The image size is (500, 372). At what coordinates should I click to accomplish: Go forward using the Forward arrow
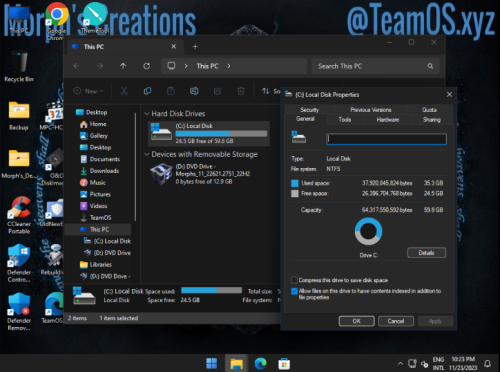pos(100,66)
